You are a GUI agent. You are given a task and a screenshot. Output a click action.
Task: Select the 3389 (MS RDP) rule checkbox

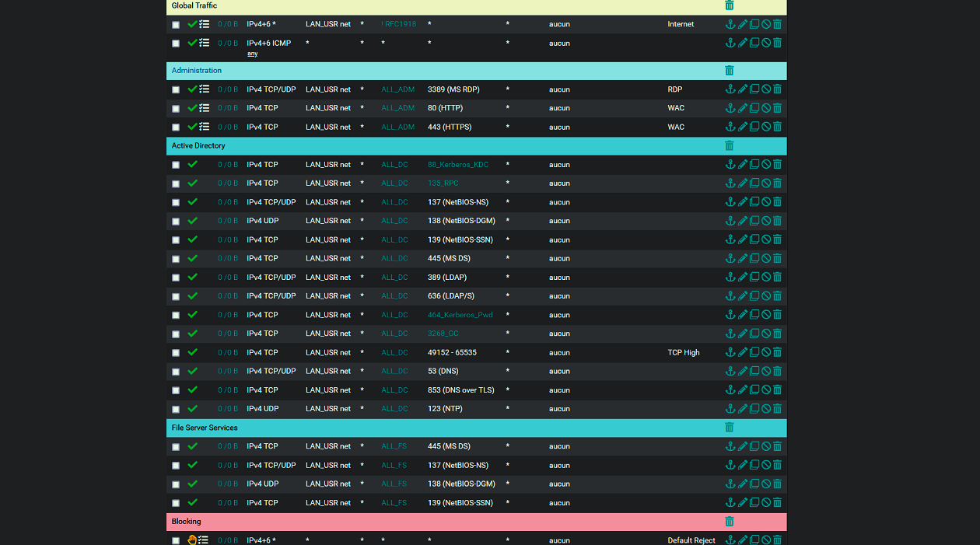[176, 90]
